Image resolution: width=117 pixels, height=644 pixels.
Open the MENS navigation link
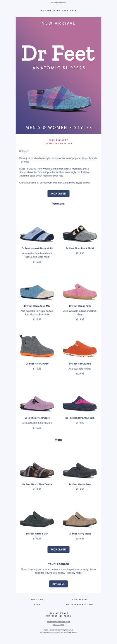click(57, 11)
